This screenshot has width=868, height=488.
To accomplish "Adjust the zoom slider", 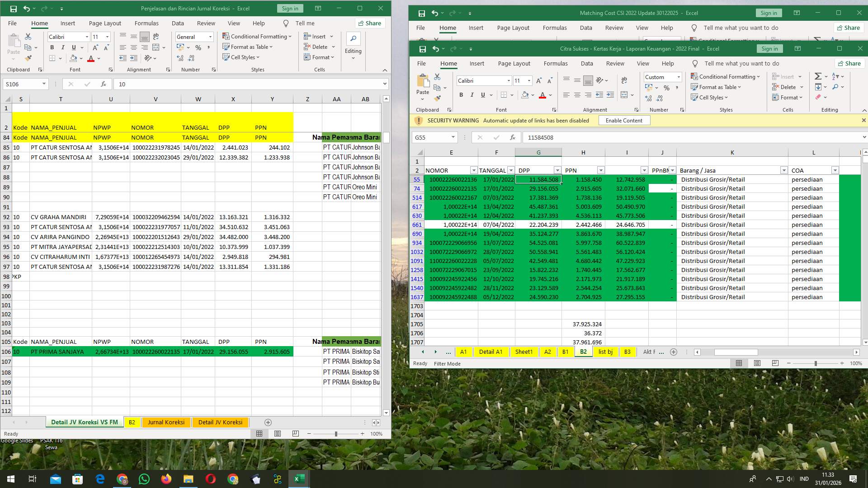I will [x=816, y=363].
